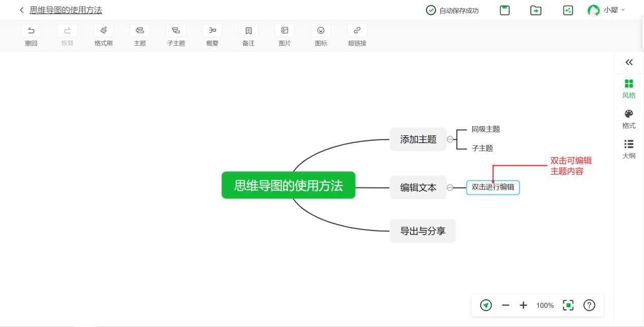
Task: Collapse the right panel with the double-chevron
Action: (629, 62)
